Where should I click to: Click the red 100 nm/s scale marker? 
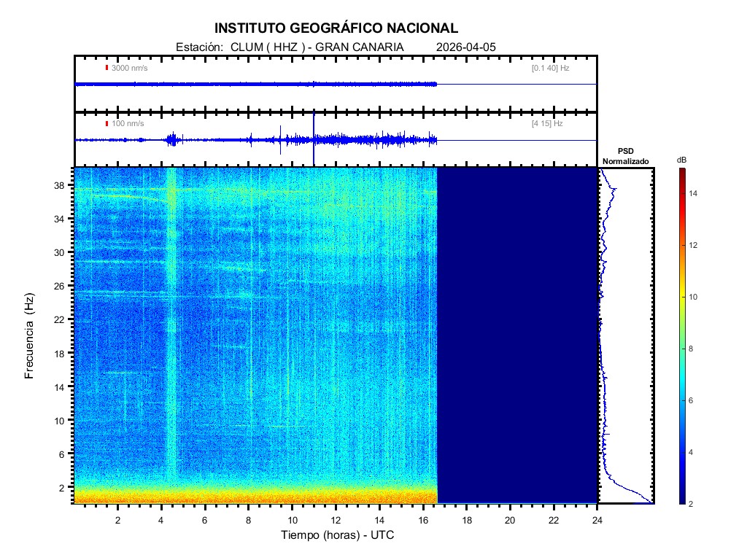click(x=107, y=123)
